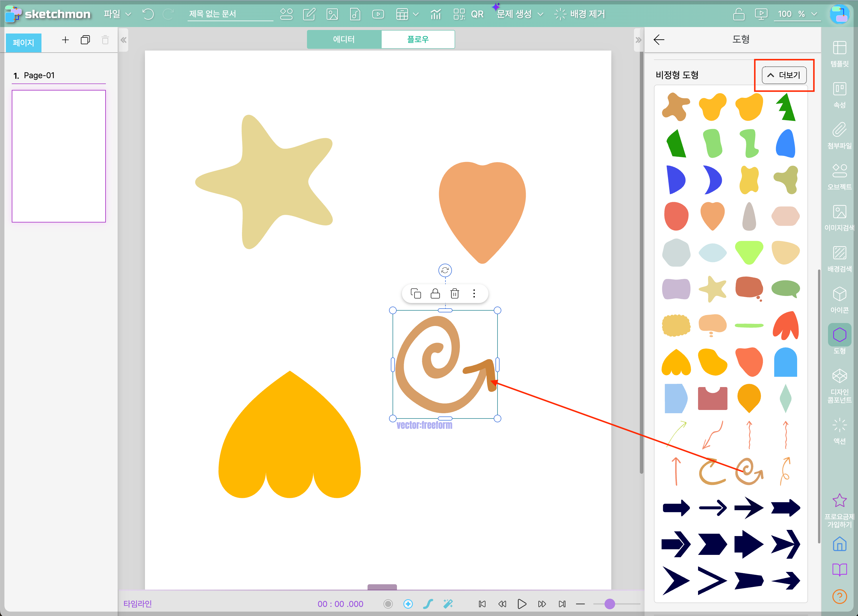Open the chart insert icon
This screenshot has height=616, width=858.
click(435, 14)
